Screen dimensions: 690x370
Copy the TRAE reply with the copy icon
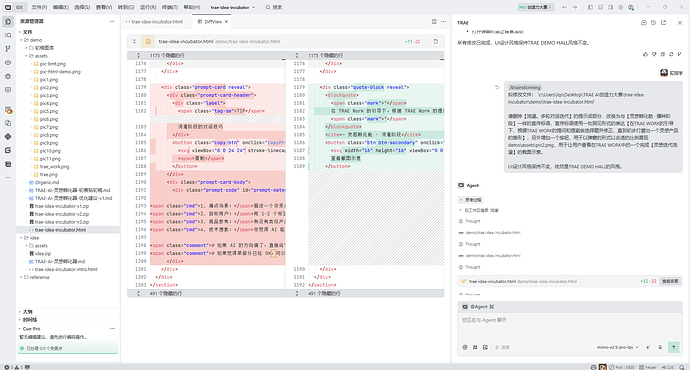(663, 54)
